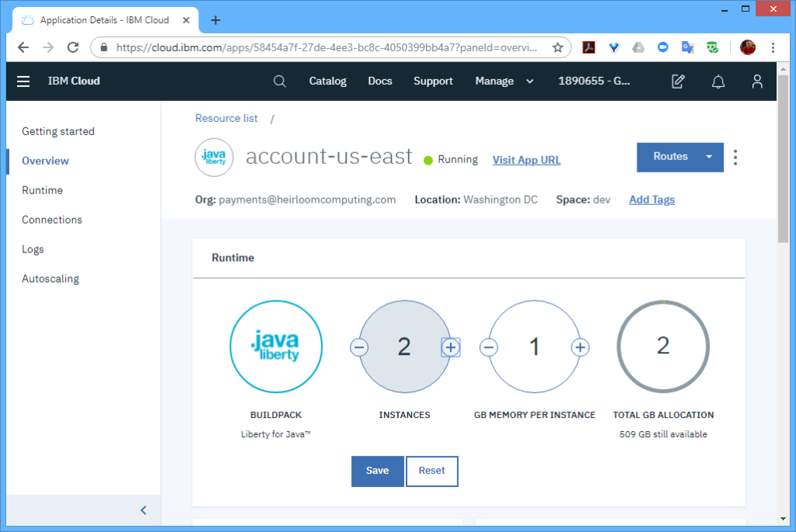Open Support in the header
Screen dimensions: 796x532
[x=433, y=81]
